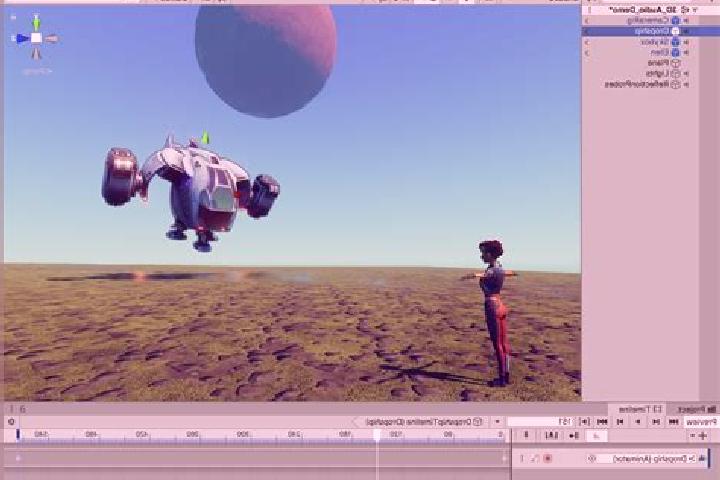Toggle the Timeline edit mode icon
Viewport: 720px width, 480px height.
click(596, 435)
